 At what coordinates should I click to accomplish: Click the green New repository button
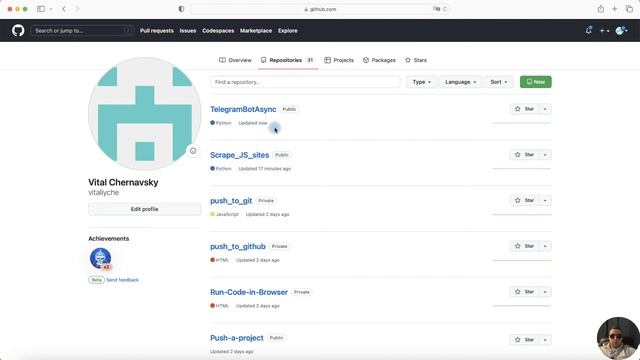point(536,82)
